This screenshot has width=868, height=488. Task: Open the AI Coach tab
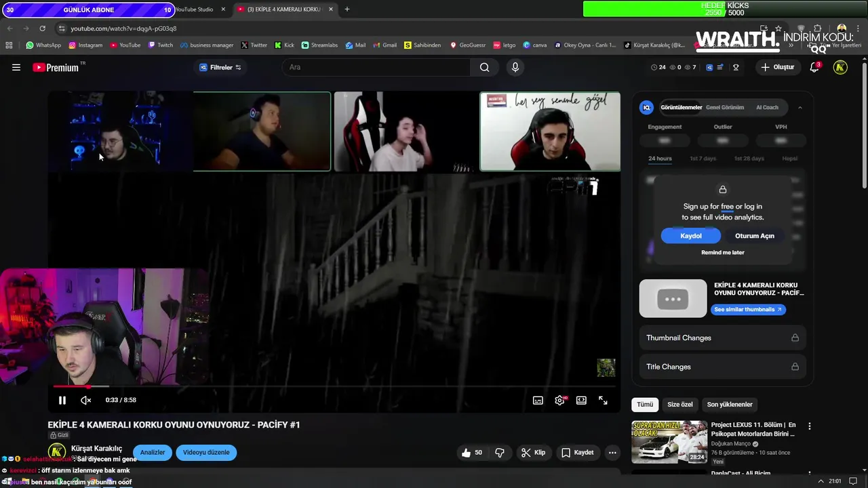(767, 107)
